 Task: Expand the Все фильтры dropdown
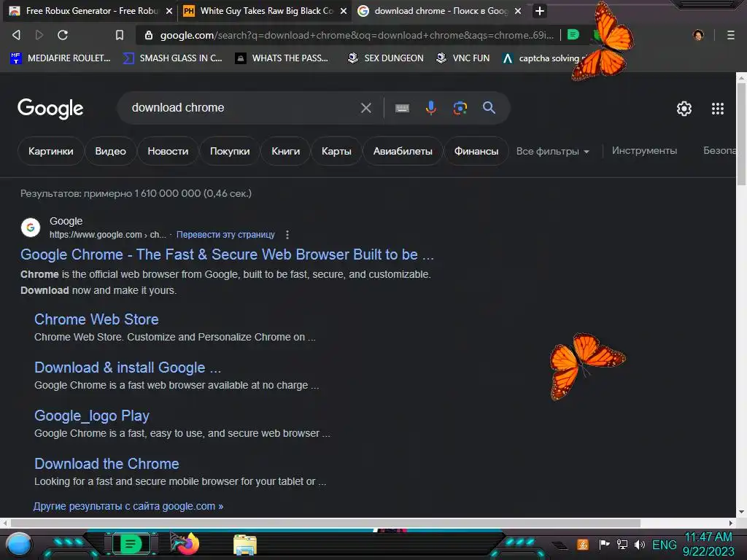(553, 152)
